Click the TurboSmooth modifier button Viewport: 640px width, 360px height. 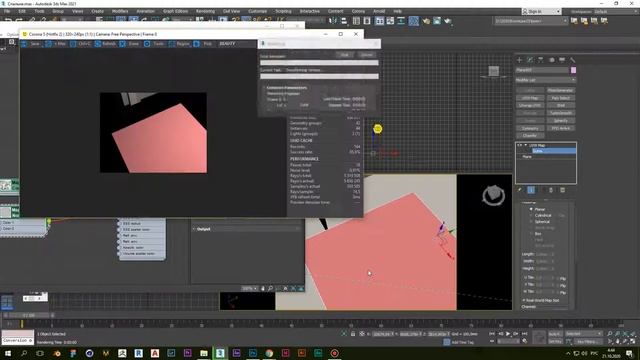(x=560, y=113)
